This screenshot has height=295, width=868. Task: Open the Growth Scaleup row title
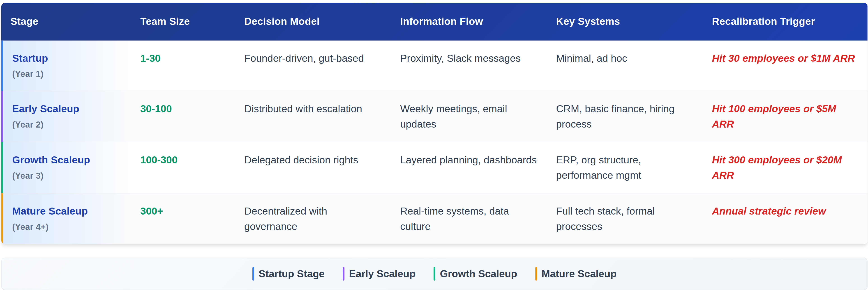point(51,160)
